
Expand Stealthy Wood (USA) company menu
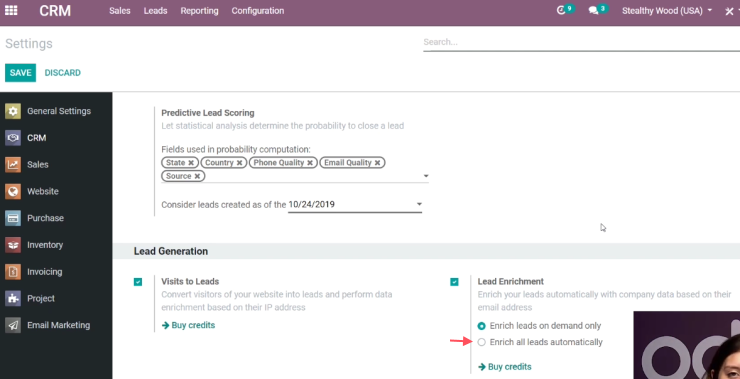point(667,10)
